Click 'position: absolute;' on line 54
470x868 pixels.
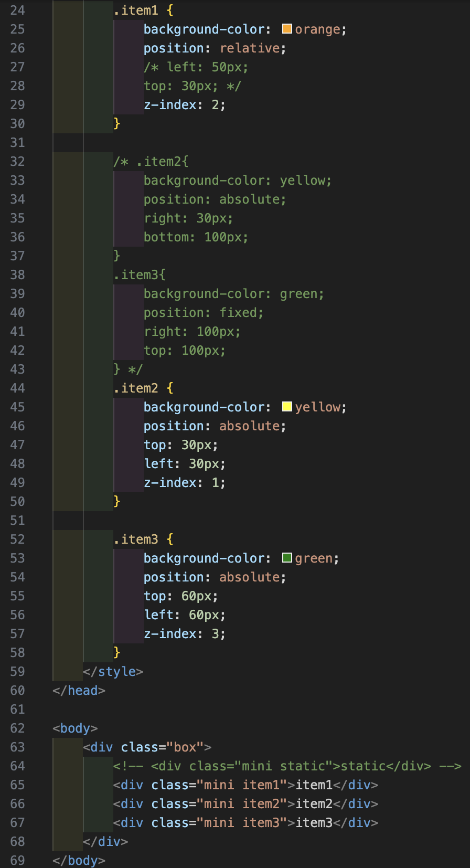point(215,577)
